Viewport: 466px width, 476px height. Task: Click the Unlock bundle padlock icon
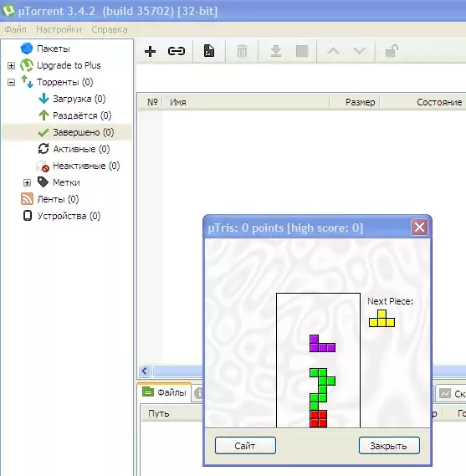coord(392,51)
